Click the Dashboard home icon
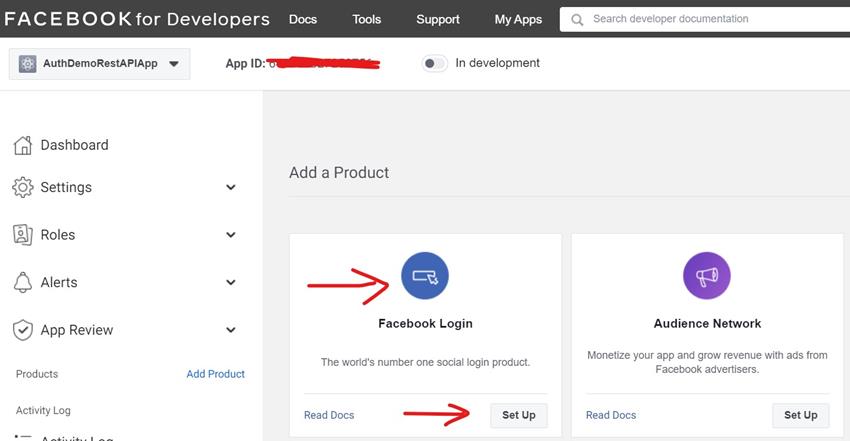The height and width of the screenshot is (441, 850). (23, 145)
